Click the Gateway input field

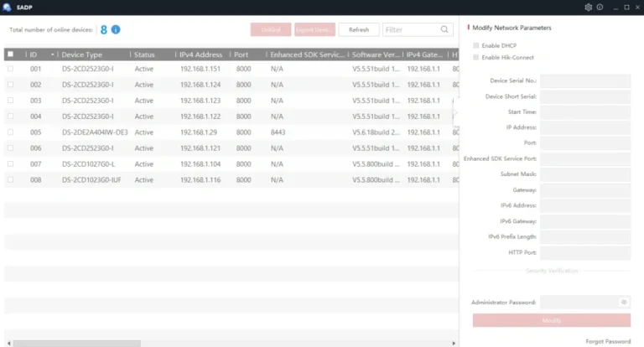[x=584, y=189]
